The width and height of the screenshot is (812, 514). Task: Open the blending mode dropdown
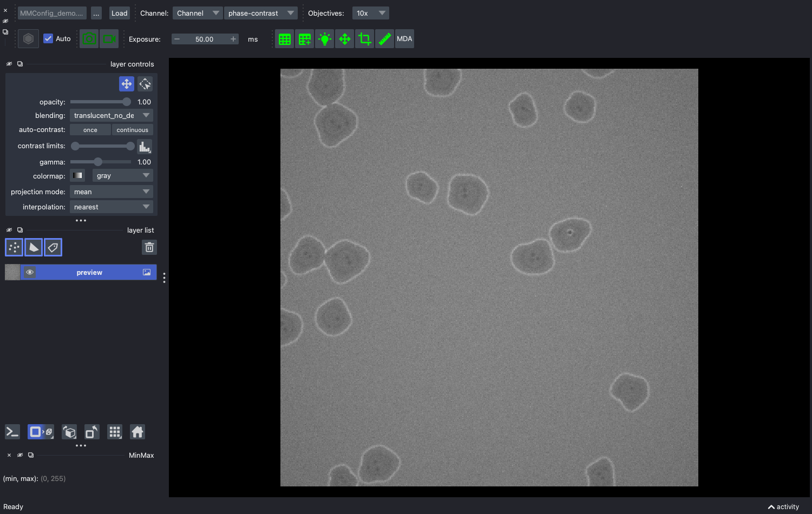pos(112,115)
